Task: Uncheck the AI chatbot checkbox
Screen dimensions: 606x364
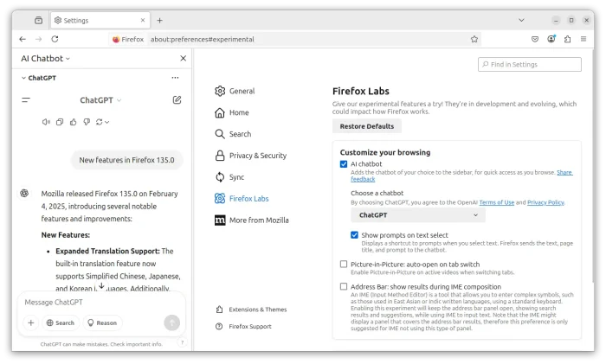Action: click(x=344, y=164)
